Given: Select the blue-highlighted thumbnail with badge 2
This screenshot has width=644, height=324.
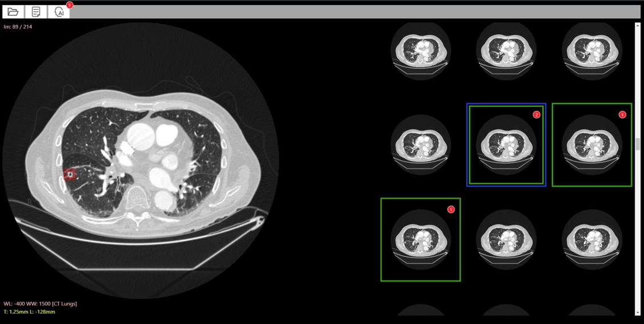Looking at the screenshot, I should coord(506,145).
